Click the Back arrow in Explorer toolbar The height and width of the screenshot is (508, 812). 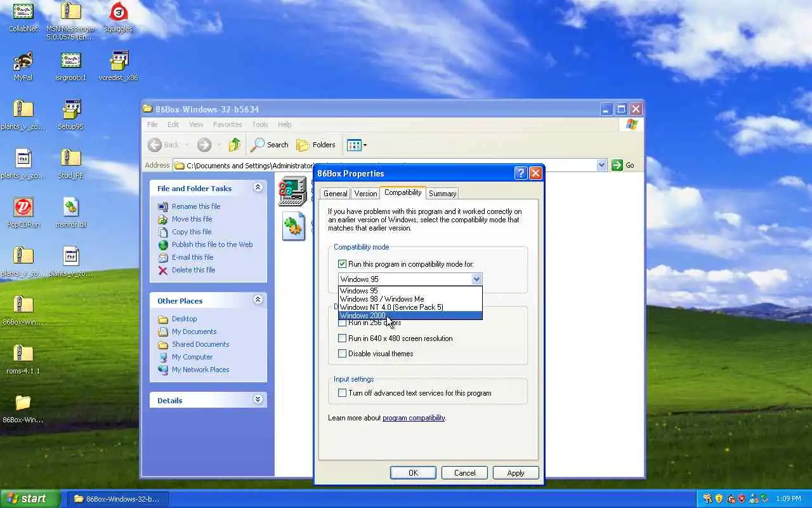(x=155, y=145)
